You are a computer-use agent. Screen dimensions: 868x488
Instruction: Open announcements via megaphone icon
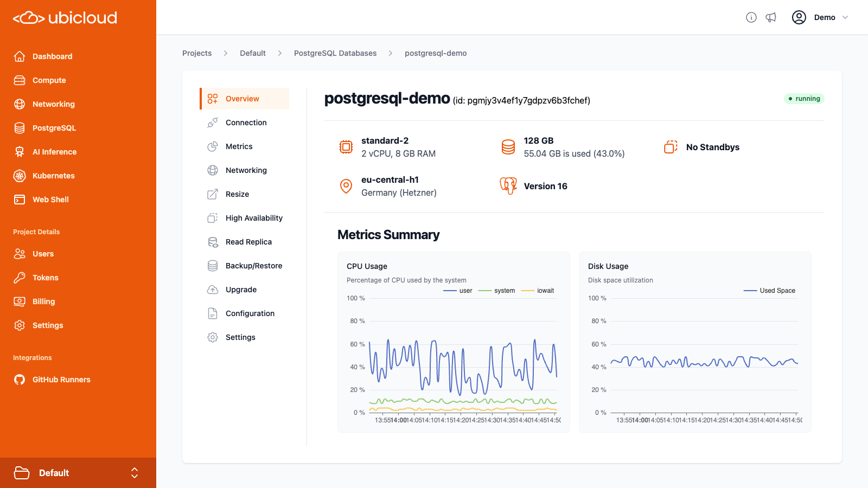pos(771,17)
